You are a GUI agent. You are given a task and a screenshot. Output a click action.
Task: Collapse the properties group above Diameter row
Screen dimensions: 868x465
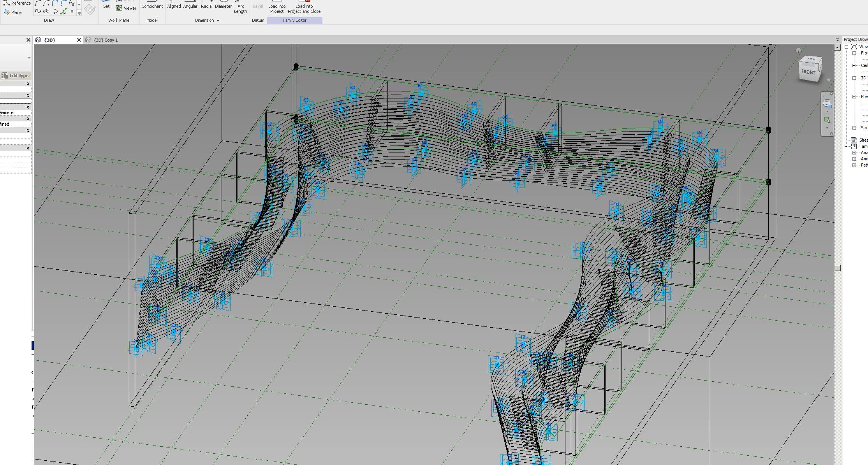(28, 107)
